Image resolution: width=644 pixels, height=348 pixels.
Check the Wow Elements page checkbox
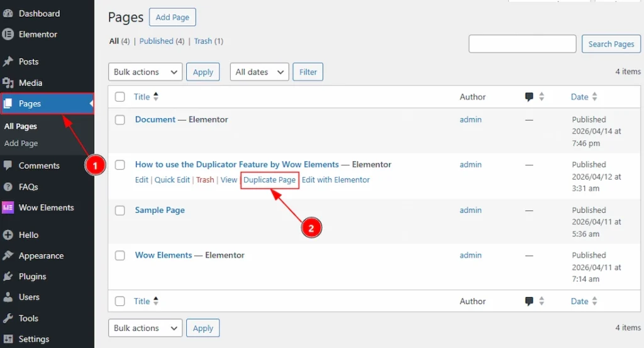(x=120, y=256)
